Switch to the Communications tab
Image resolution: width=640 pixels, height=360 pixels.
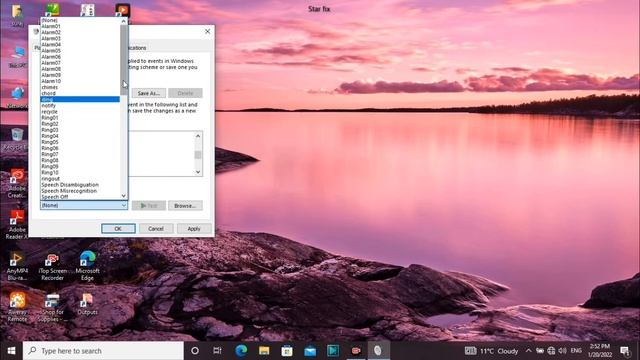138,48
